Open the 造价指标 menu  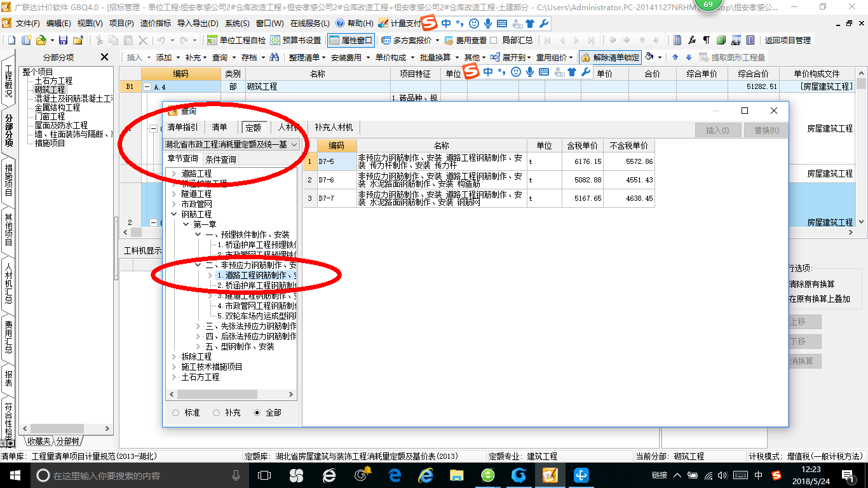tap(156, 24)
